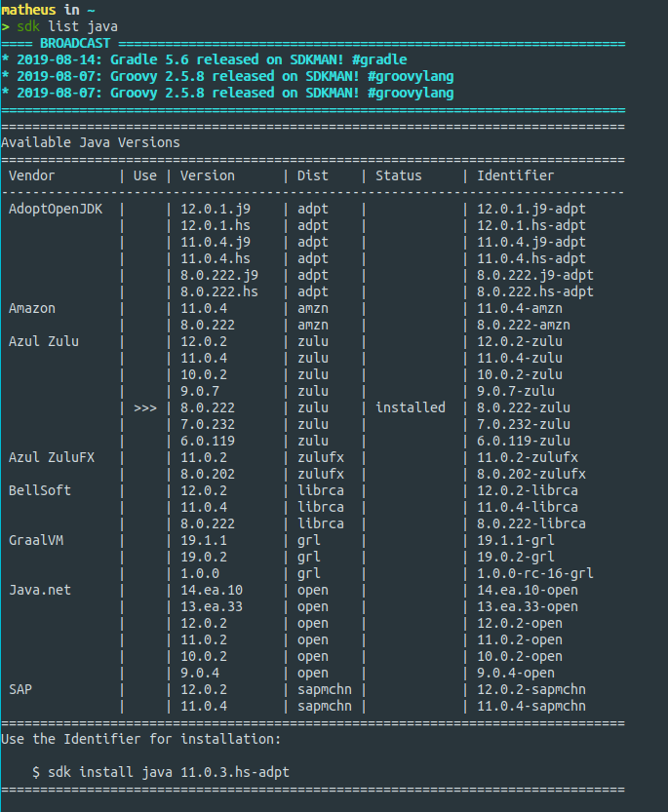
Task: Click the Identifier column header
Action: tap(515, 175)
